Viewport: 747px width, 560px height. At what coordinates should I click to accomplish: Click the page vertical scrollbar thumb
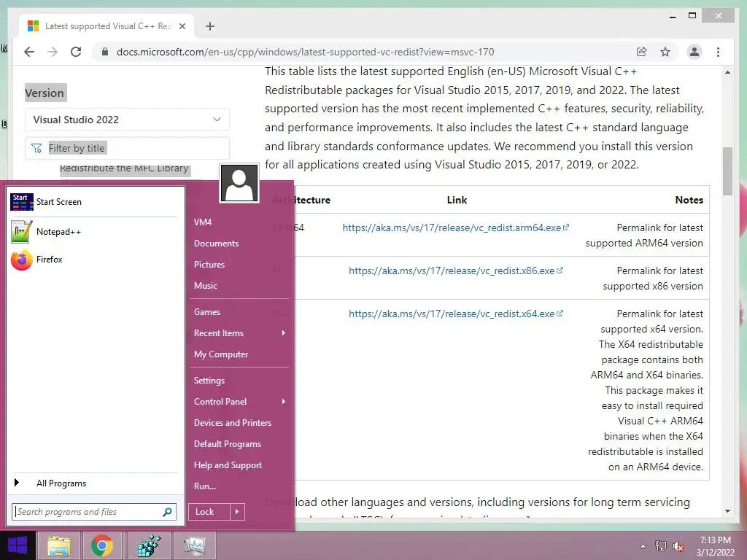(727, 171)
